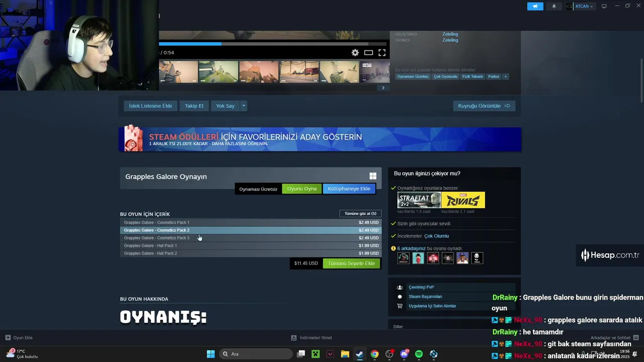Click the Oyun Ekle plus icon
Viewport: 644px width, 362px height.
pyautogui.click(x=8, y=338)
